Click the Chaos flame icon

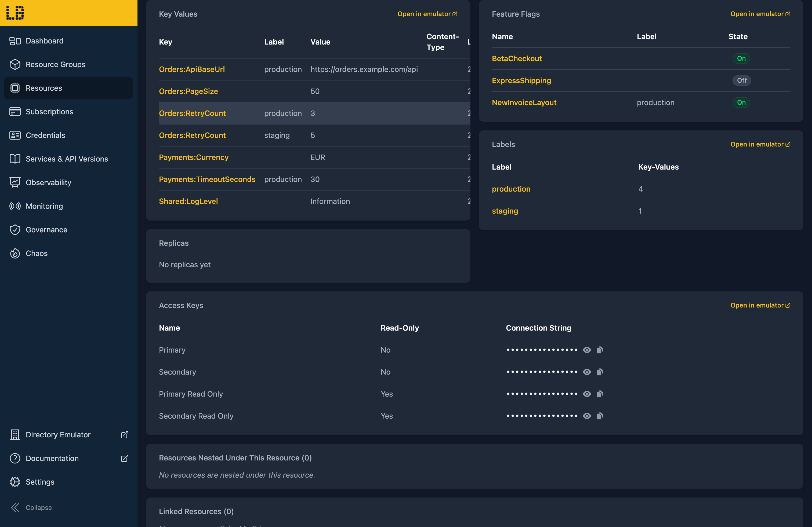[15, 253]
